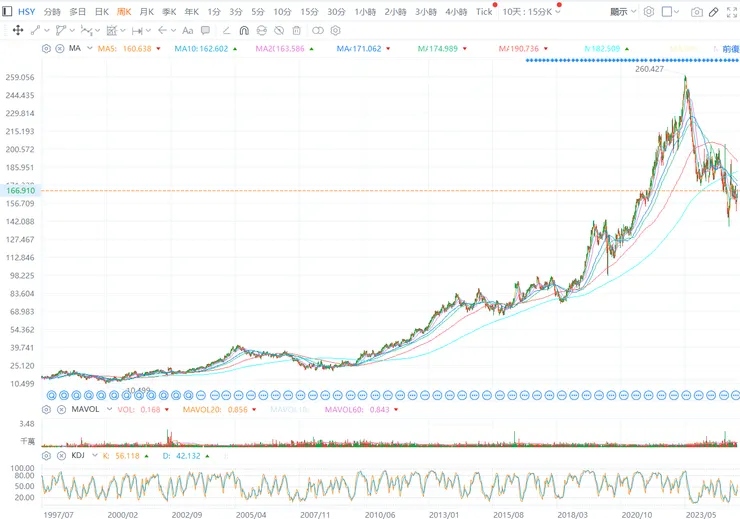The image size is (740, 519).
Task: Expand wave tool dropdown arrow
Action: click(97, 31)
